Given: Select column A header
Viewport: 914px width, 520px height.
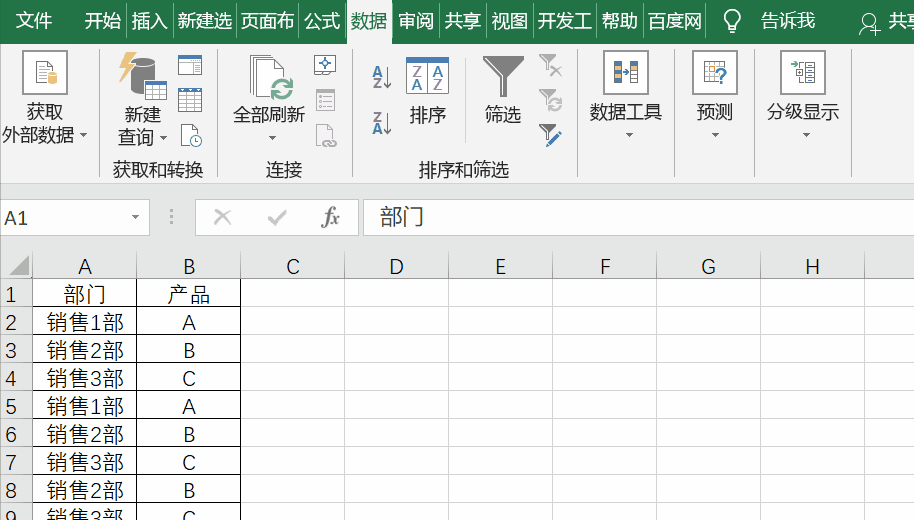Looking at the screenshot, I should click(85, 266).
